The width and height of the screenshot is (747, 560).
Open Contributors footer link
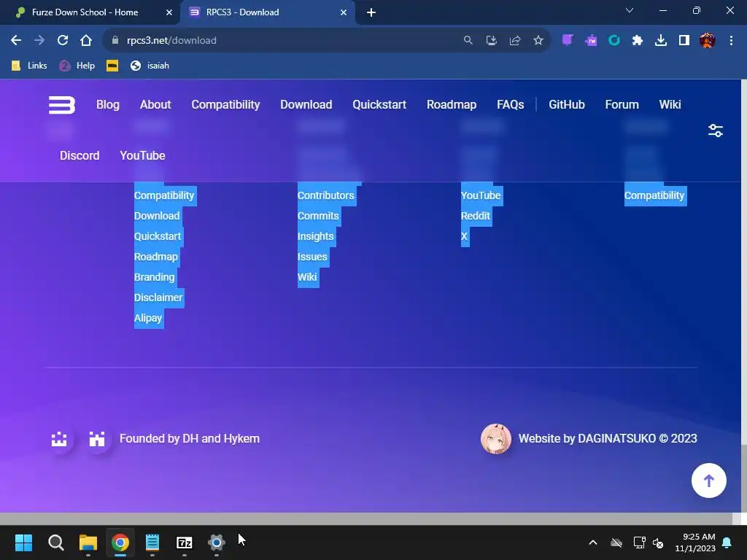point(326,195)
